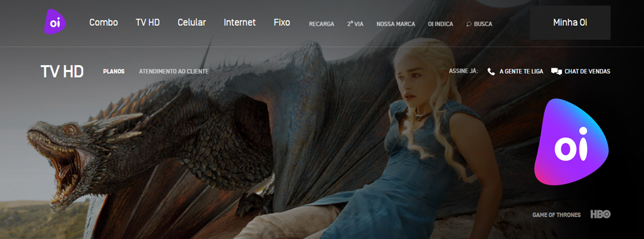Open the 2ª Via link
Image resolution: width=644 pixels, height=239 pixels.
355,24
